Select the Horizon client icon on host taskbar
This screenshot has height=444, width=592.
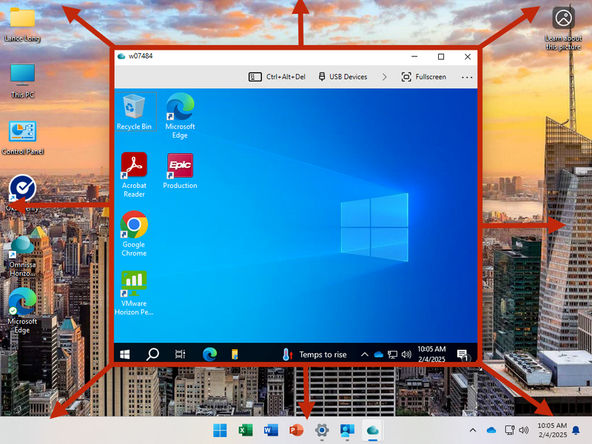372,430
